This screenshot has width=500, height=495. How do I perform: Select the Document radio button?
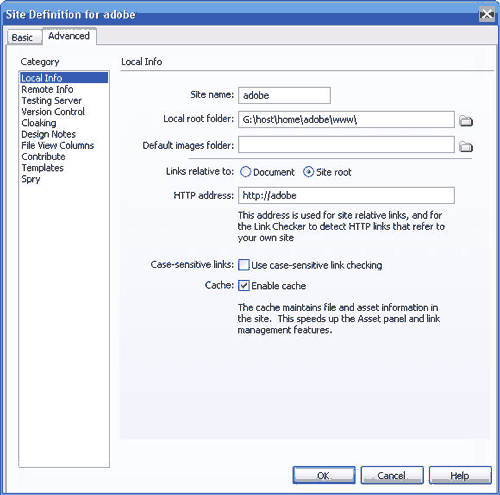(x=245, y=172)
